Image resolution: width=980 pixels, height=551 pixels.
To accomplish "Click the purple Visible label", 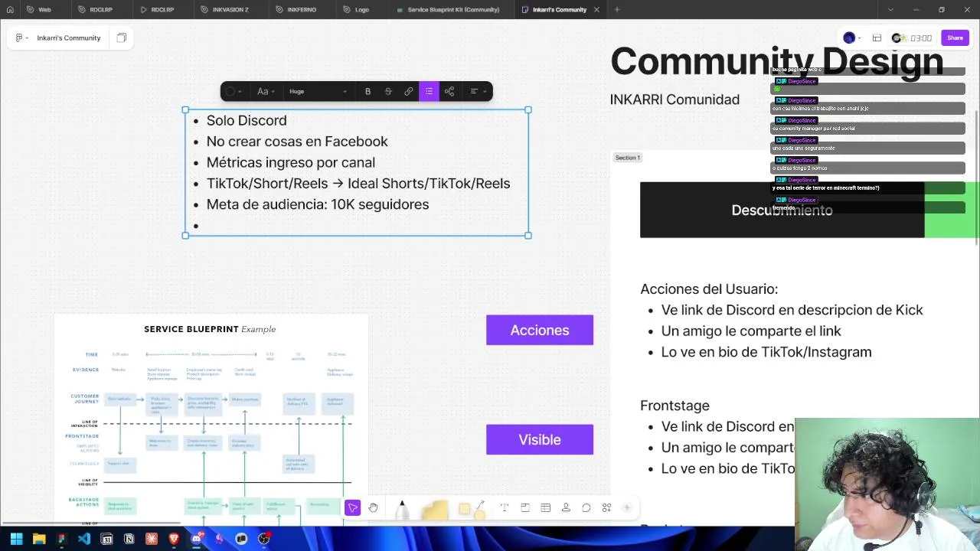I will point(540,439).
